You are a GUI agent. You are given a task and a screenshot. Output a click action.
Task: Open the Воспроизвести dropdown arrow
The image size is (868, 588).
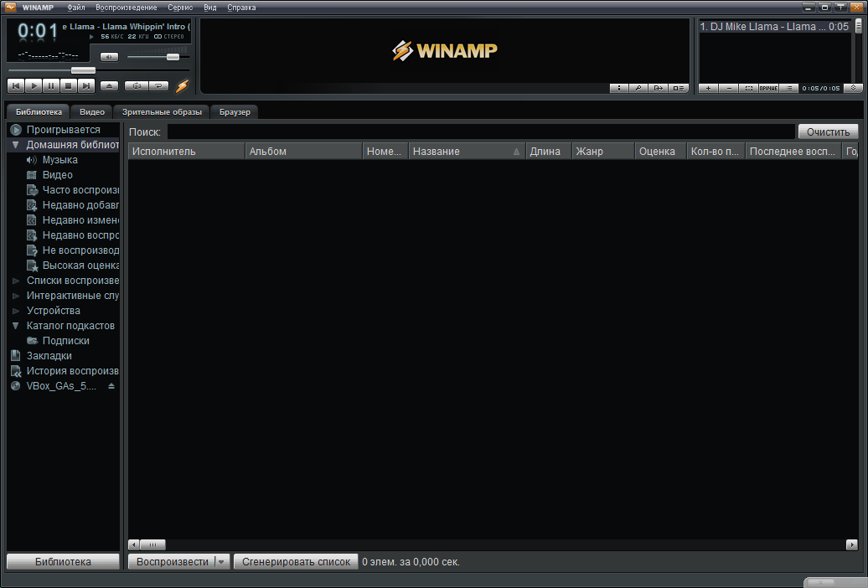click(221, 561)
